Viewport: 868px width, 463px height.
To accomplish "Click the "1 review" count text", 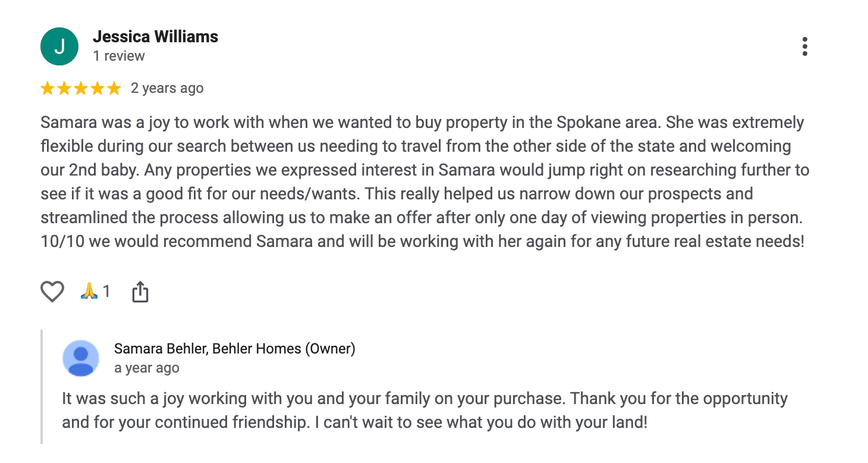I will coord(119,56).
